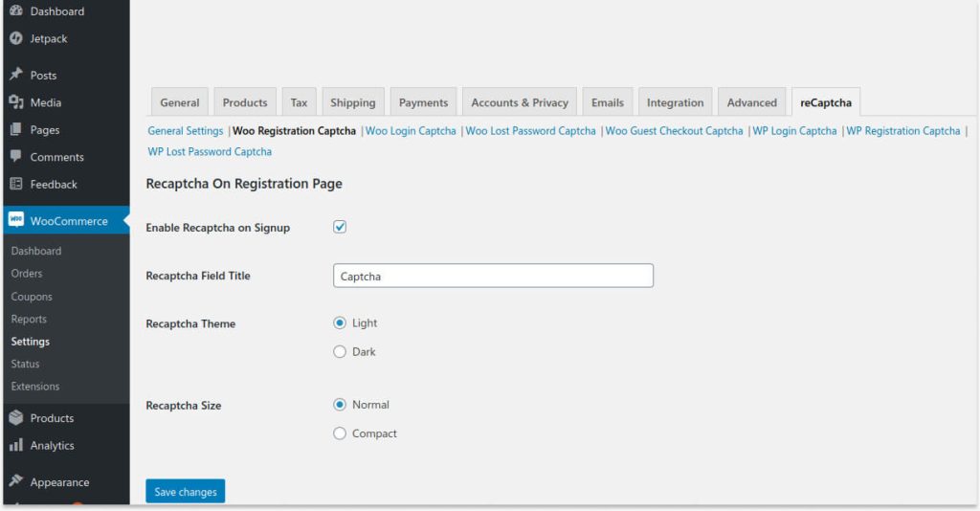Click the Jetpack icon in sidebar
980x511 pixels.
pyautogui.click(x=16, y=38)
